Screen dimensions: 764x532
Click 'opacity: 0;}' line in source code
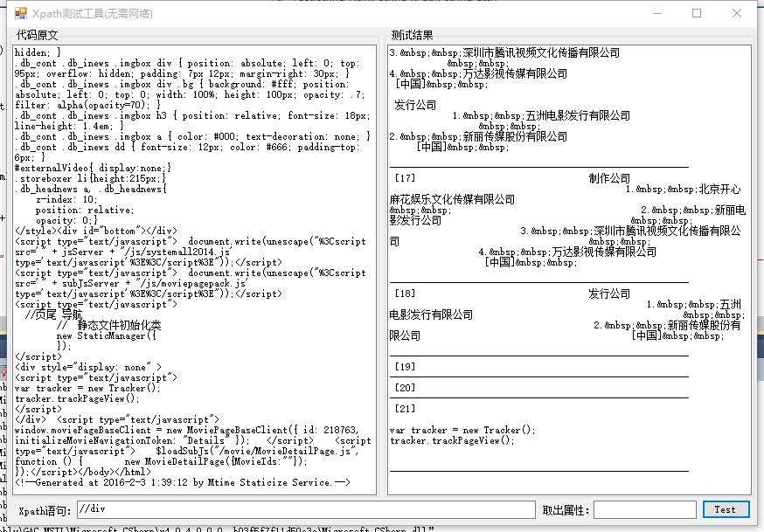pos(66,220)
